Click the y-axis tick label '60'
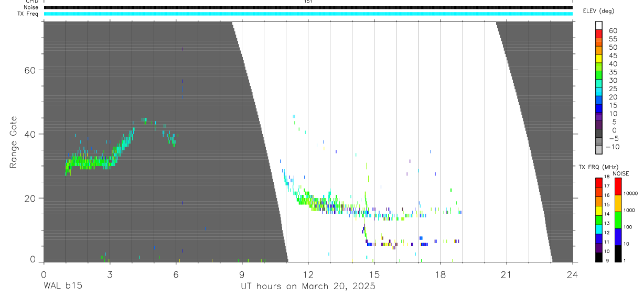Image resolution: width=644 pixels, height=297 pixels. [x=31, y=70]
